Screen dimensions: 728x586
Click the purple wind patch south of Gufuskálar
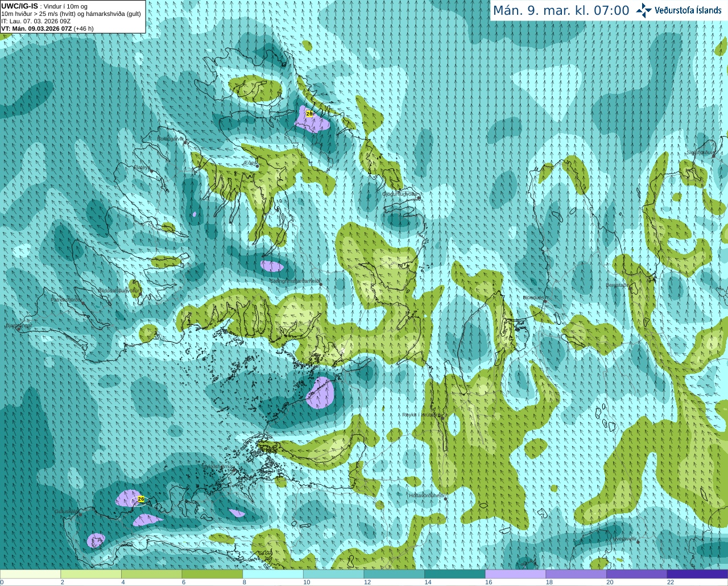point(96,540)
